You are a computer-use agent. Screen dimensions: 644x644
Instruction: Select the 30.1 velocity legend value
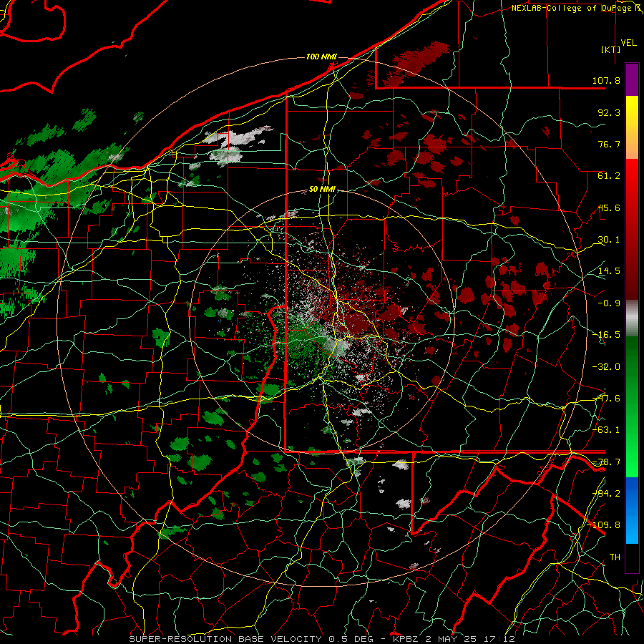(609, 240)
